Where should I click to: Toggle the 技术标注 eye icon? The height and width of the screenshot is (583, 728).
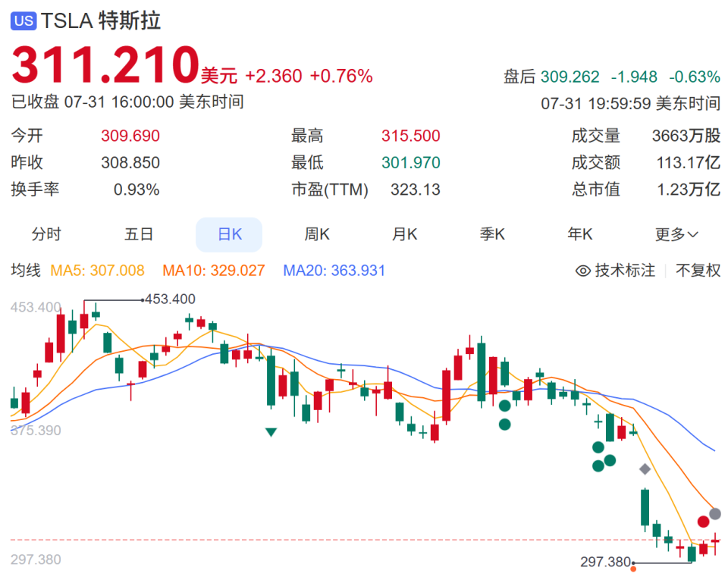click(582, 271)
